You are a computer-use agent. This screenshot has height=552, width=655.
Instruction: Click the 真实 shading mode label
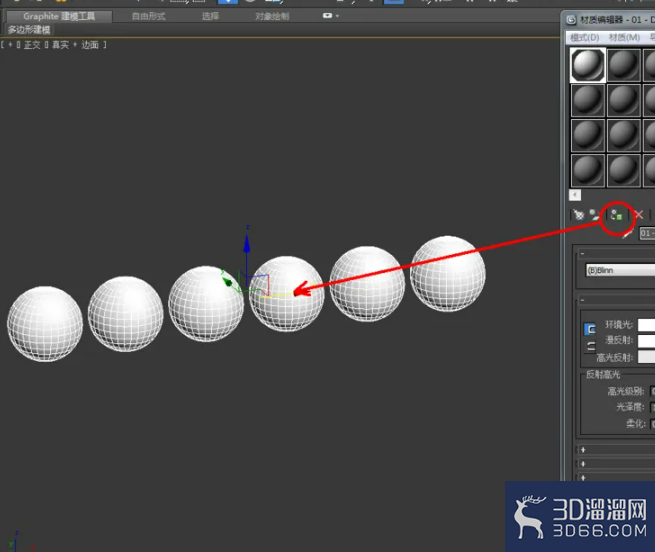[x=60, y=45]
